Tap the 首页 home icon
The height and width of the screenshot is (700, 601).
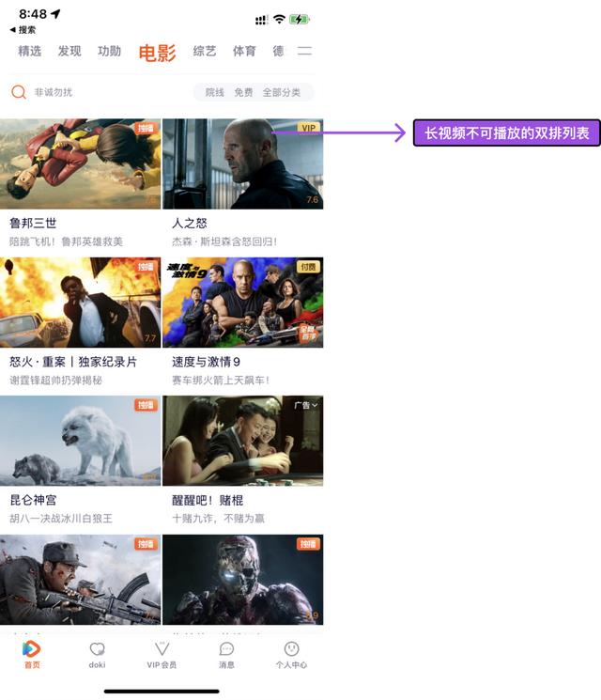click(x=32, y=649)
